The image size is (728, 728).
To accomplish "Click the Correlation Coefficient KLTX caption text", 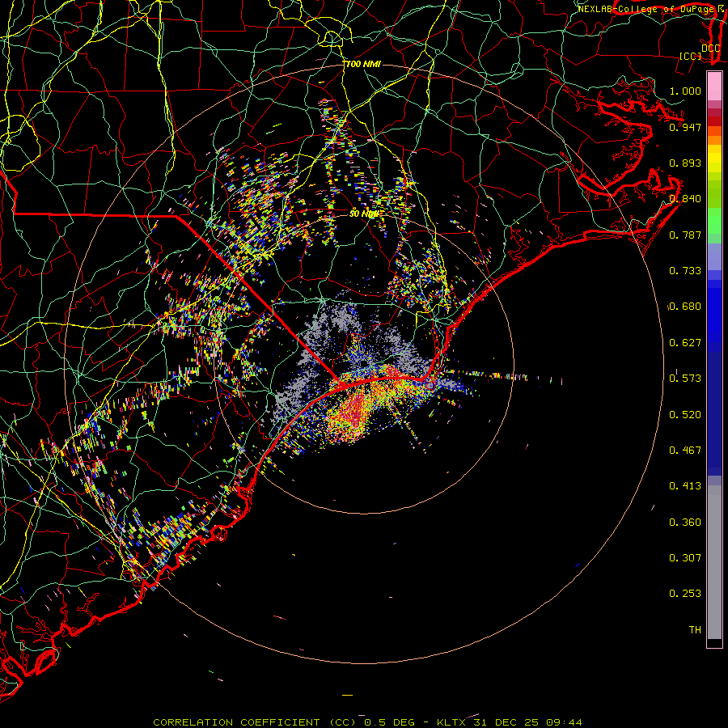I will coord(367,722).
